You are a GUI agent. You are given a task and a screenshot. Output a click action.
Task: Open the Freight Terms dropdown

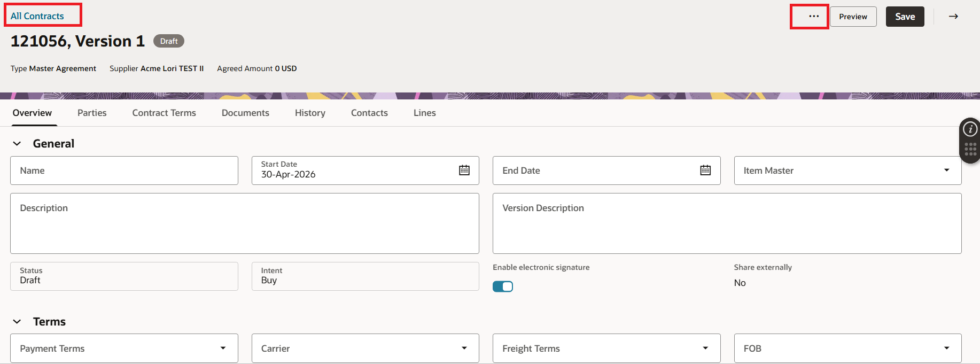[x=606, y=348]
